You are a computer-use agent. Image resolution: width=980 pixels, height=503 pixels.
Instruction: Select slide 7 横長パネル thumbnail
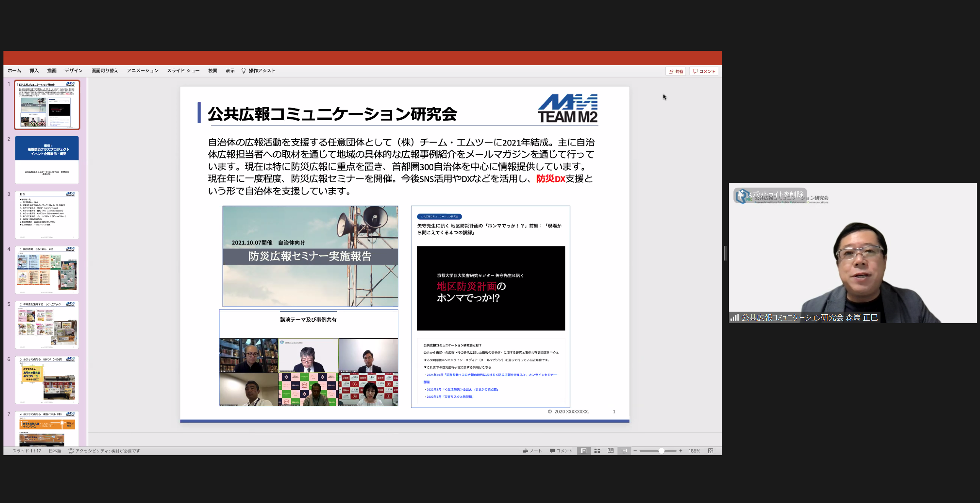pos(47,429)
